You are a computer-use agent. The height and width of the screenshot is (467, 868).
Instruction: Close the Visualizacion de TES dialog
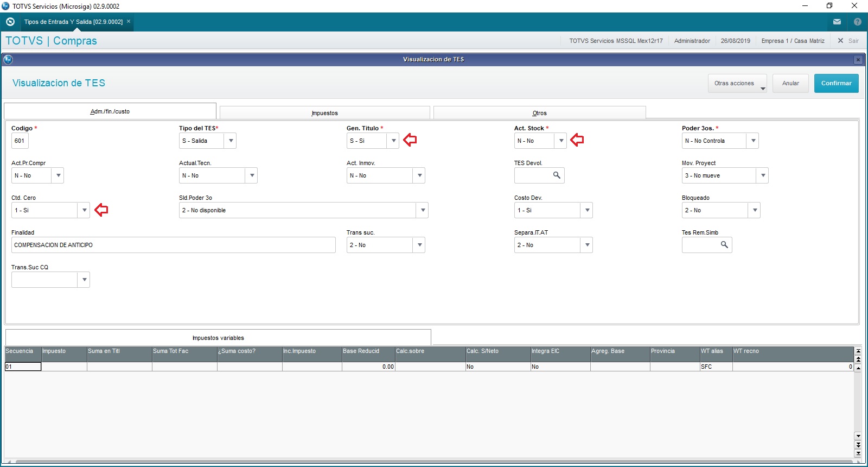point(858,60)
